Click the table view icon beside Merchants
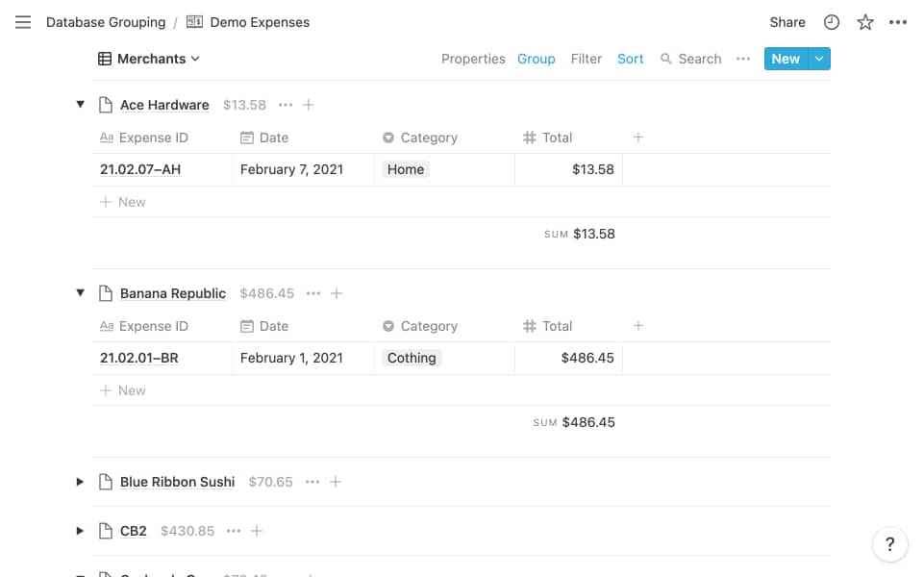924x577 pixels. tap(104, 59)
